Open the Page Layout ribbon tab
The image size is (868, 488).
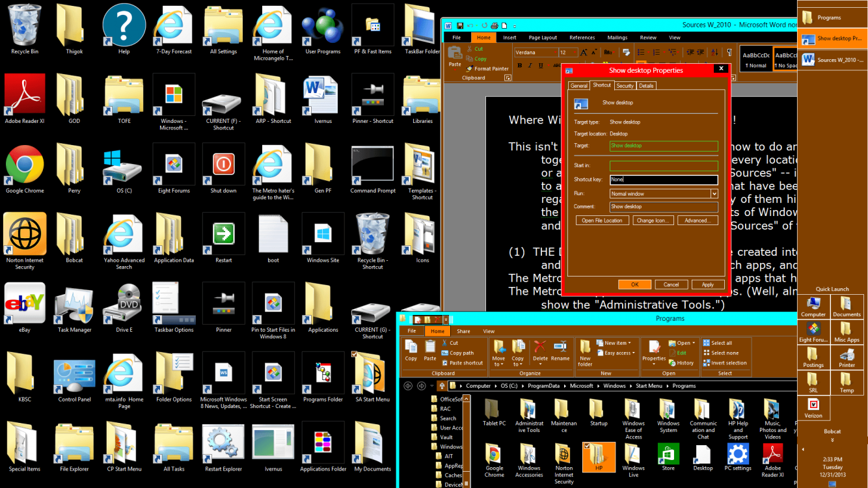542,38
